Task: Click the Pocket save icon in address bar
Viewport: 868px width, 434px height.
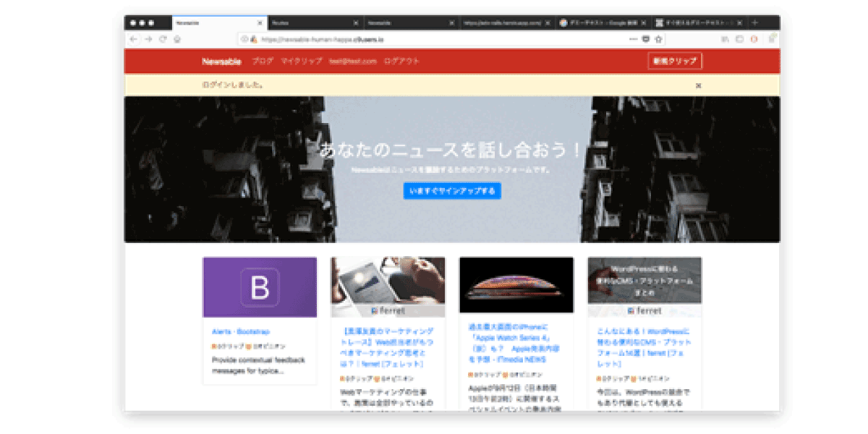Action: [x=646, y=39]
